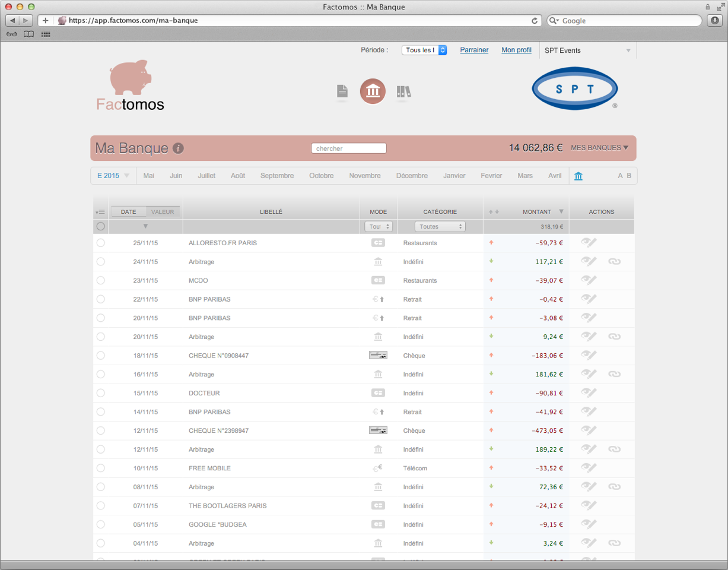Open the Mode filter dropdown
This screenshot has height=570, width=728.
379,226
